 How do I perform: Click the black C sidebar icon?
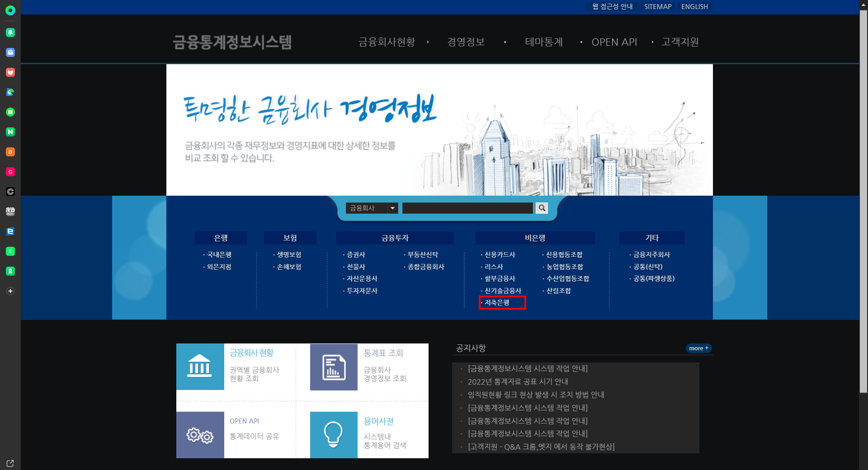(x=10, y=192)
